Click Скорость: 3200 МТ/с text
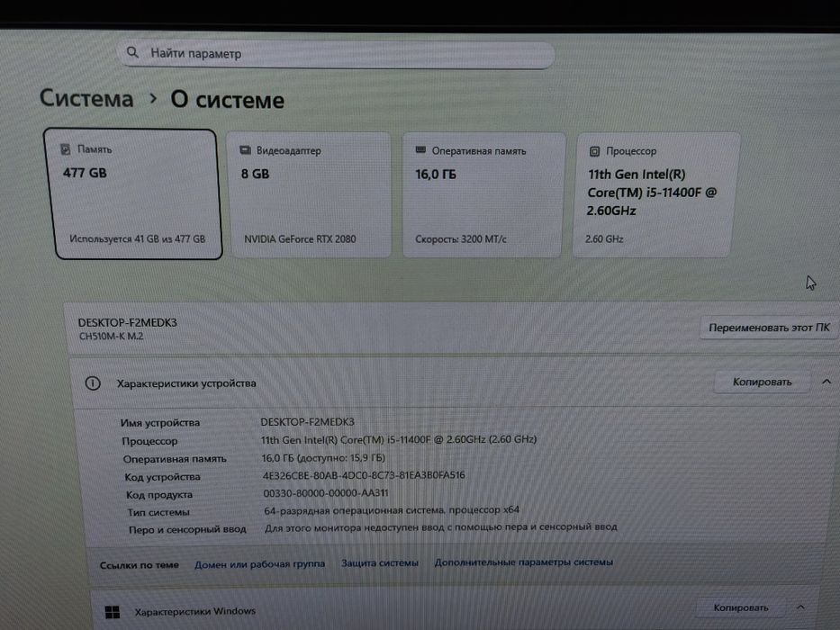Screen dimensions: 840x630 coord(461,238)
